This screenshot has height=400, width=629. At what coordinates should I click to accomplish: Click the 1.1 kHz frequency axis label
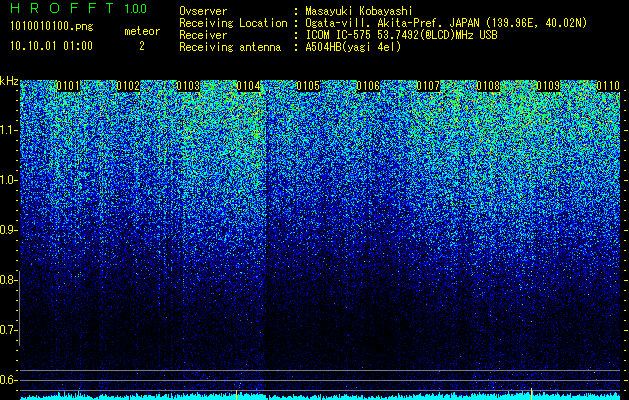tap(8, 130)
